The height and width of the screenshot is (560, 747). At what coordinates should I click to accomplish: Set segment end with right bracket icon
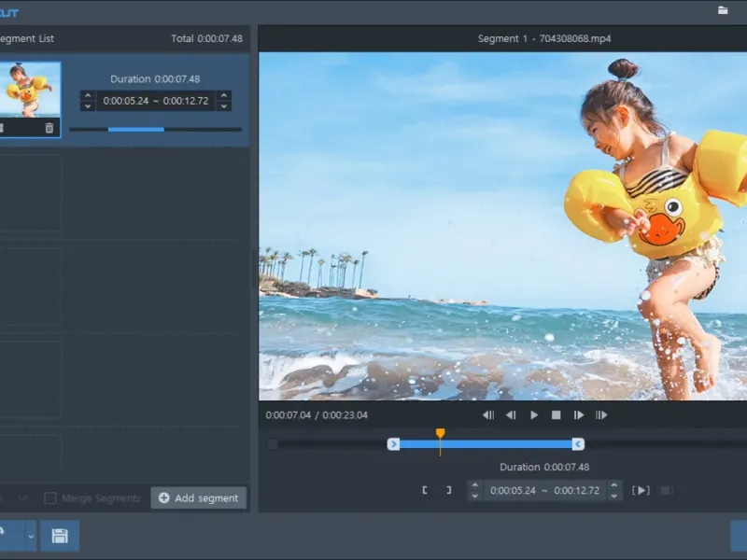[x=448, y=490]
